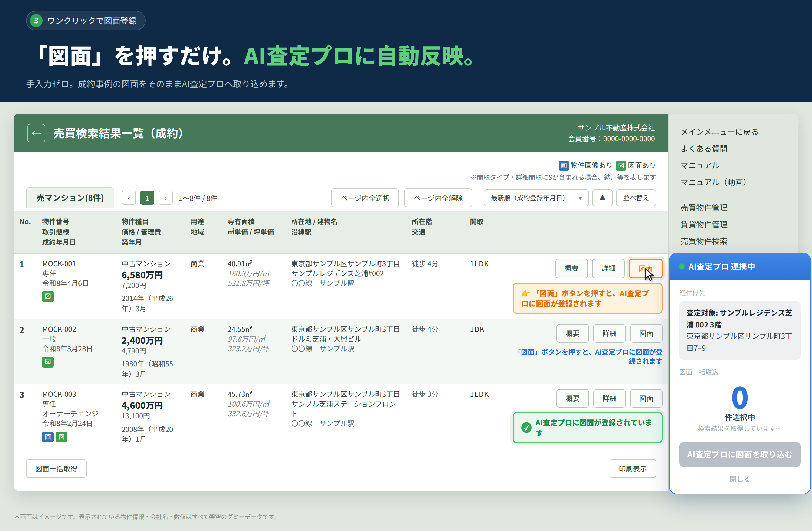Click the area value 24.55㎡
This screenshot has height=531, width=812.
[x=240, y=329]
